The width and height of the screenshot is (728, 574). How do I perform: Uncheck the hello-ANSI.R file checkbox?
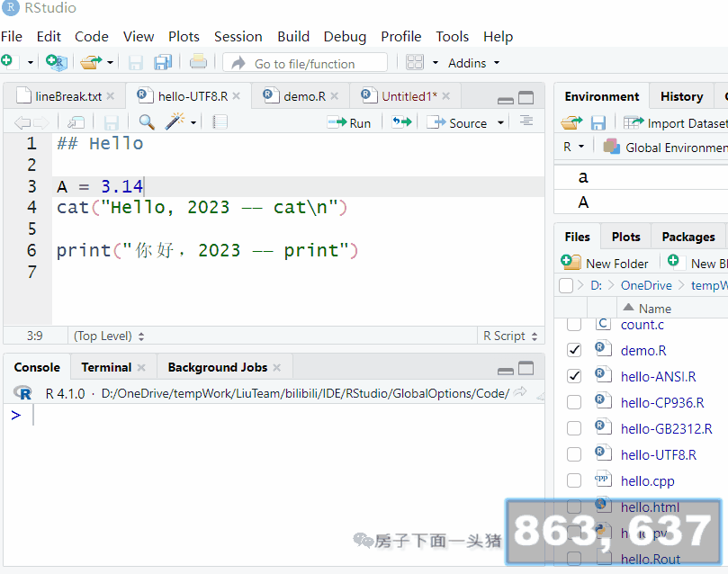click(x=573, y=376)
